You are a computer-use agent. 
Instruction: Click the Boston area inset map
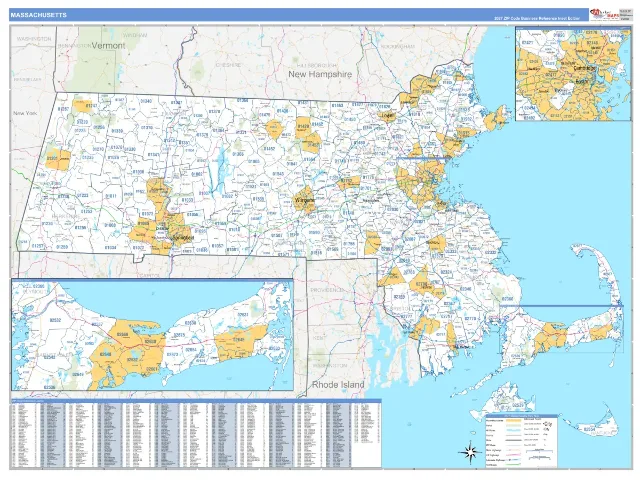573,73
